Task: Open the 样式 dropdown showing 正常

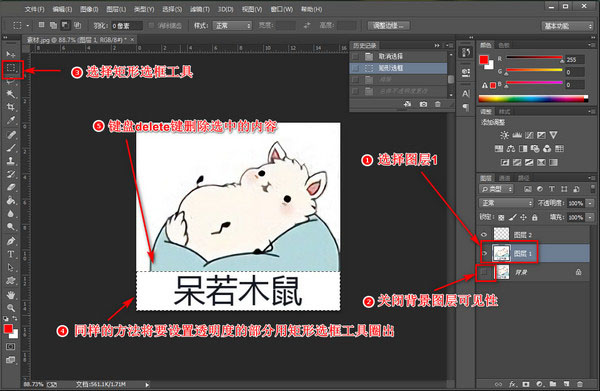Action: [232, 26]
